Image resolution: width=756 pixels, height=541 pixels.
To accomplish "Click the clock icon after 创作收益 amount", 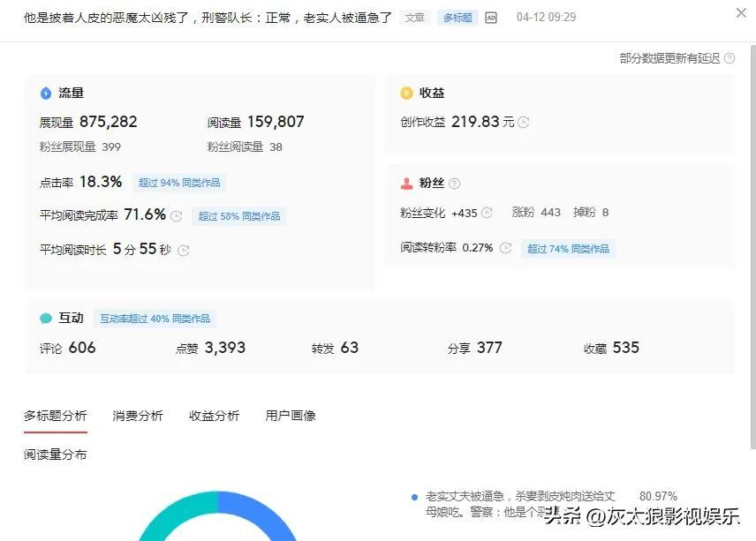I will pyautogui.click(x=524, y=123).
